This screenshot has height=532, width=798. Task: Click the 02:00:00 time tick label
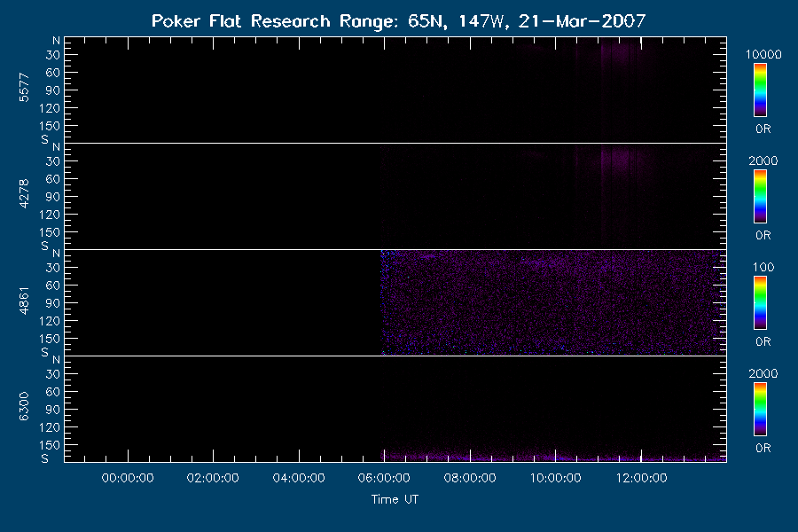213,478
